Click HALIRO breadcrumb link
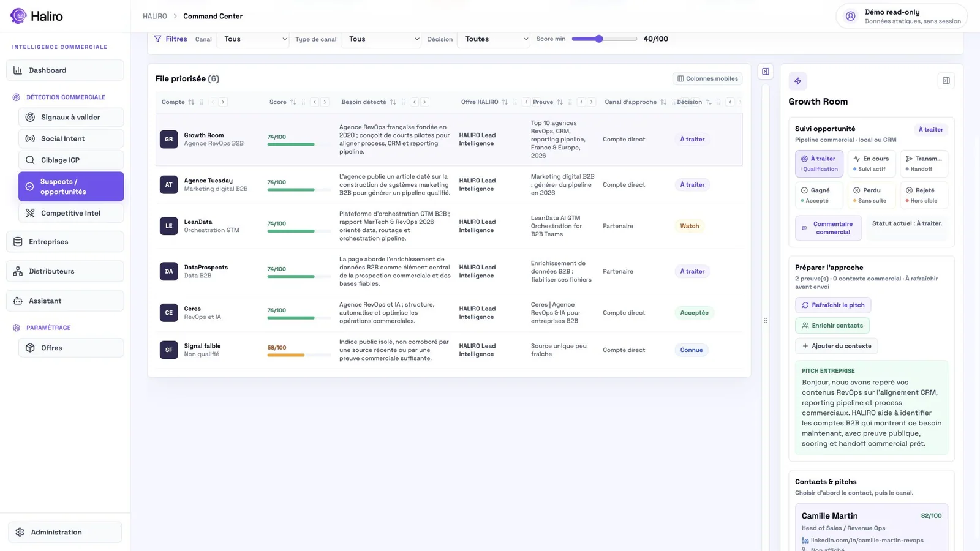980x551 pixels. click(155, 16)
